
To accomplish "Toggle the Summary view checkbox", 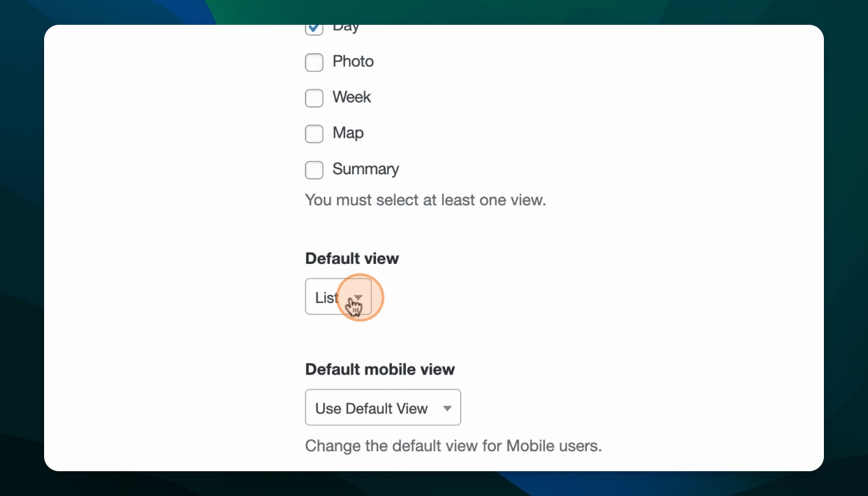I will tap(314, 169).
